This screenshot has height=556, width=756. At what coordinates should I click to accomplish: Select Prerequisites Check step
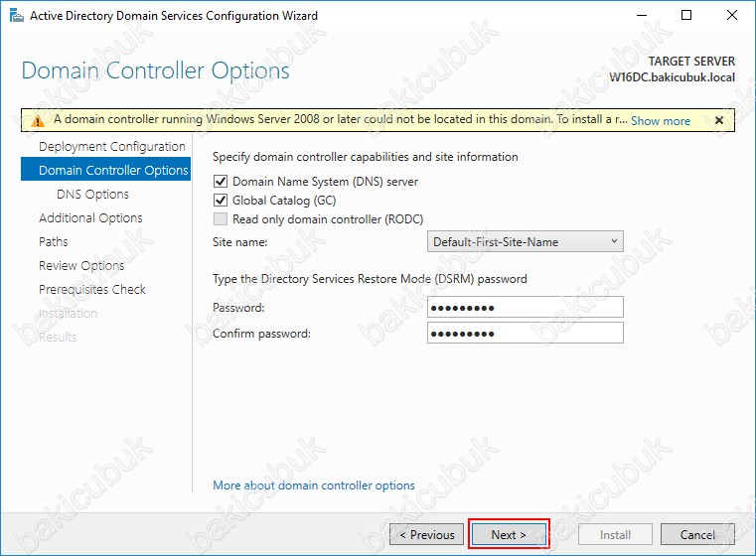click(92, 289)
